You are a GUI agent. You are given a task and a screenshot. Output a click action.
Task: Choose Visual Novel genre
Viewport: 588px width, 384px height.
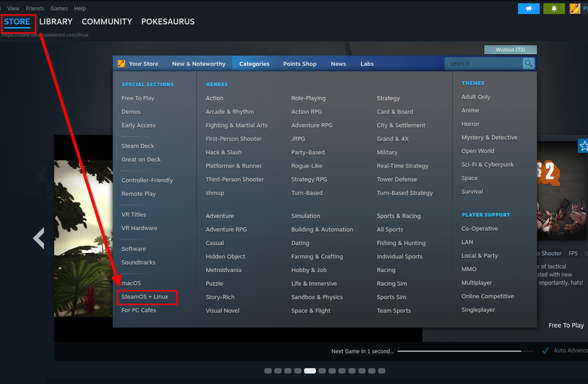222,311
